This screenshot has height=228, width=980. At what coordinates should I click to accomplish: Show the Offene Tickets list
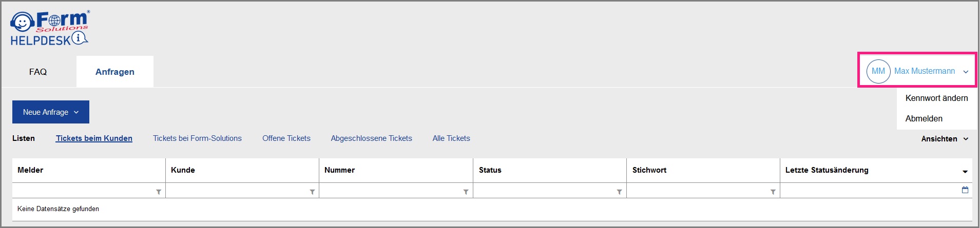pos(286,138)
